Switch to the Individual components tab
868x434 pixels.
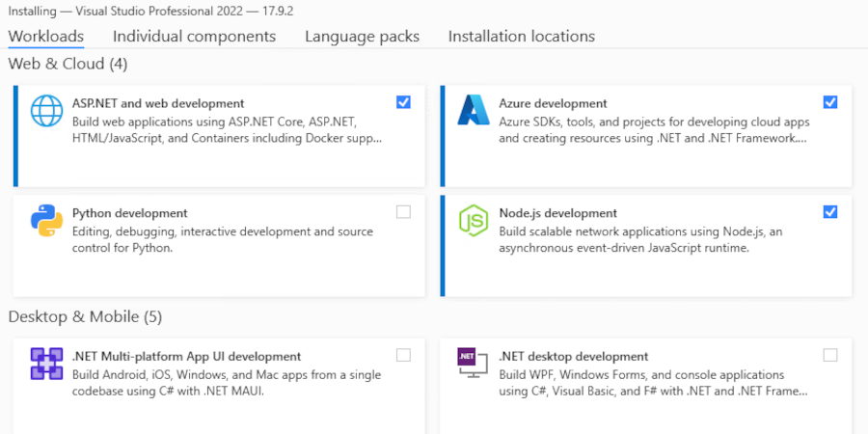click(x=194, y=37)
